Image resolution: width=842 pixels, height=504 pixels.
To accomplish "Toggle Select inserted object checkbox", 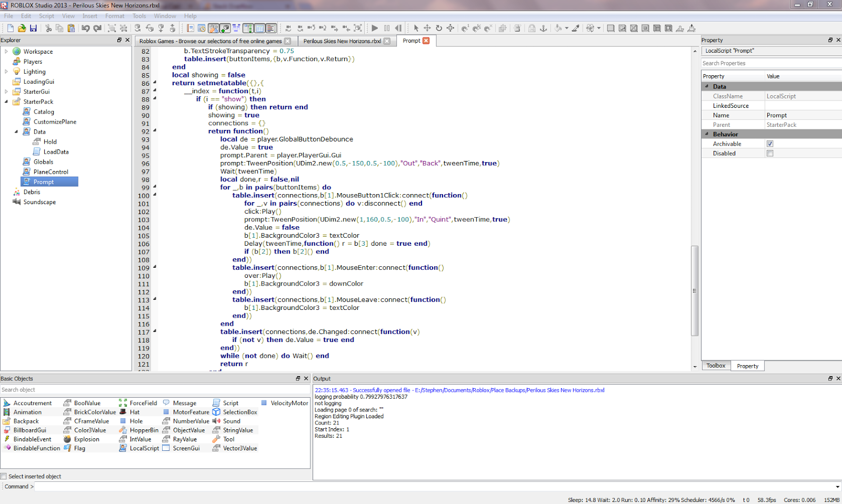I will [4, 476].
